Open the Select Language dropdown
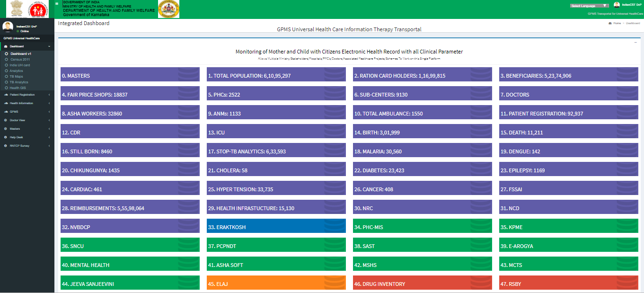The image size is (644, 293). 590,6
